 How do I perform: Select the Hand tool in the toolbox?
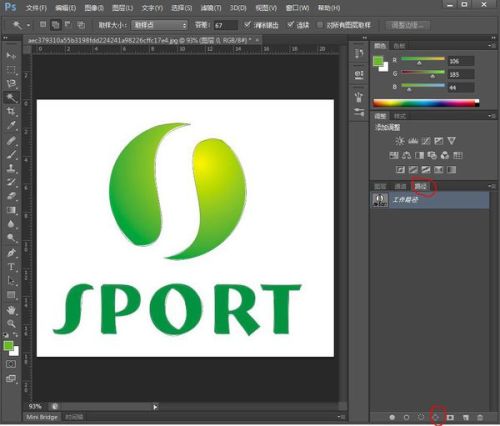(x=11, y=310)
